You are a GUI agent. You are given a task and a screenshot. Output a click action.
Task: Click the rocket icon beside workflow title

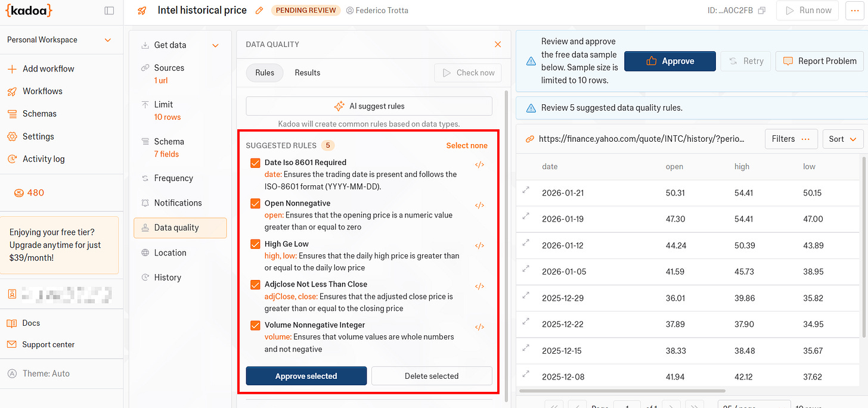point(142,10)
